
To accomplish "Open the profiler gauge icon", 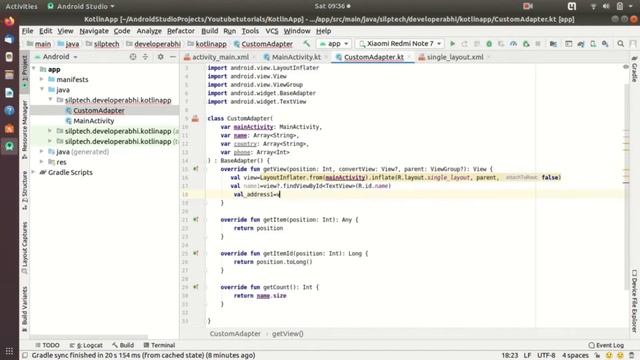I will coord(513,43).
